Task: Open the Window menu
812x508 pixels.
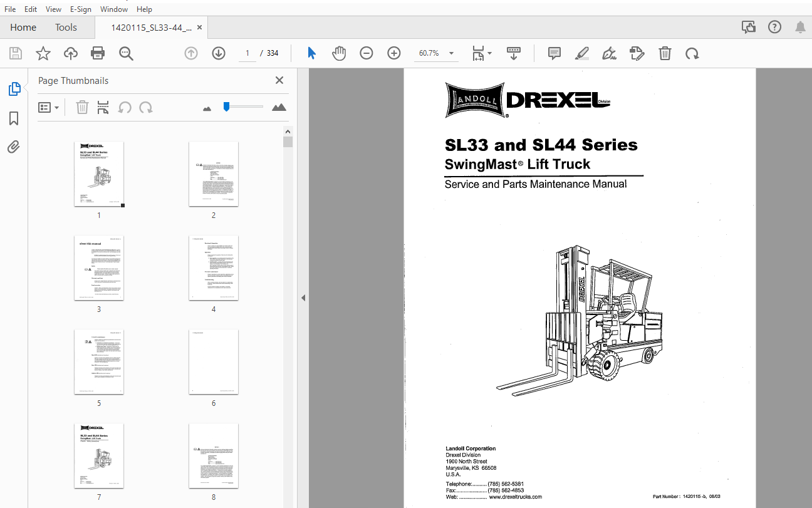Action: pyautogui.click(x=113, y=9)
